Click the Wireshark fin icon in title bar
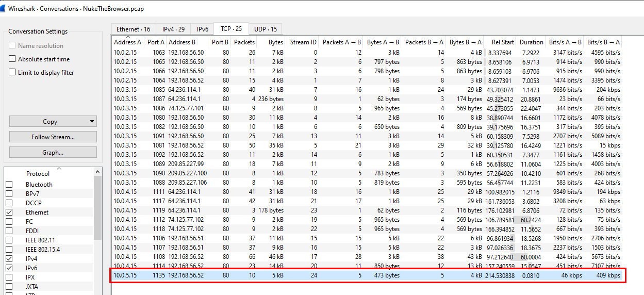The image size is (644, 295). (x=4, y=8)
